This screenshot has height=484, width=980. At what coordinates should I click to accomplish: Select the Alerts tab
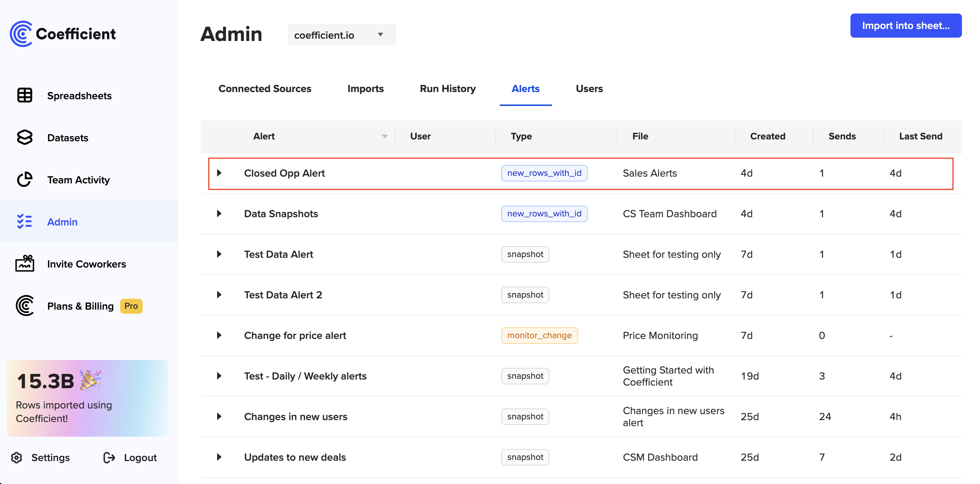point(525,89)
